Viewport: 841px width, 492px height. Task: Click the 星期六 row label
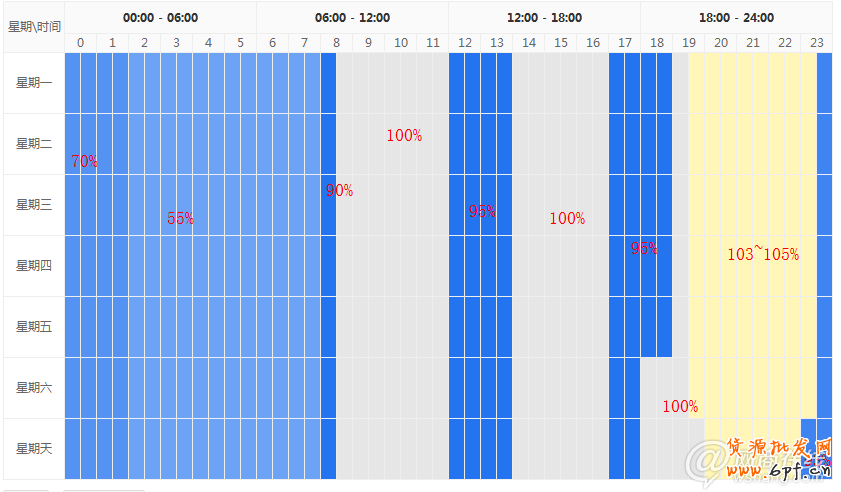pyautogui.click(x=34, y=387)
